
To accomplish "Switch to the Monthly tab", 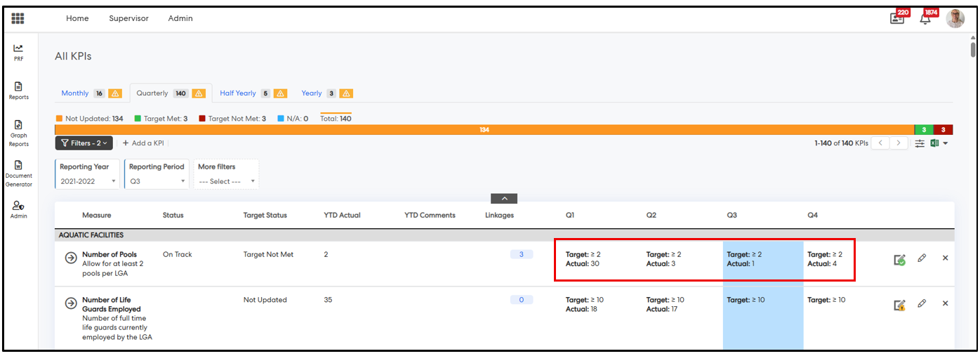I will tap(75, 93).
